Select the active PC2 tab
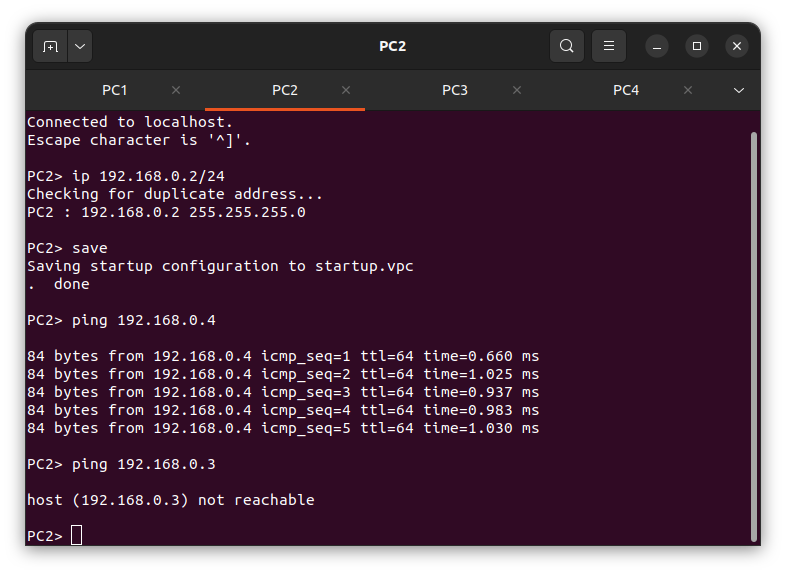The width and height of the screenshot is (786, 574). [285, 90]
